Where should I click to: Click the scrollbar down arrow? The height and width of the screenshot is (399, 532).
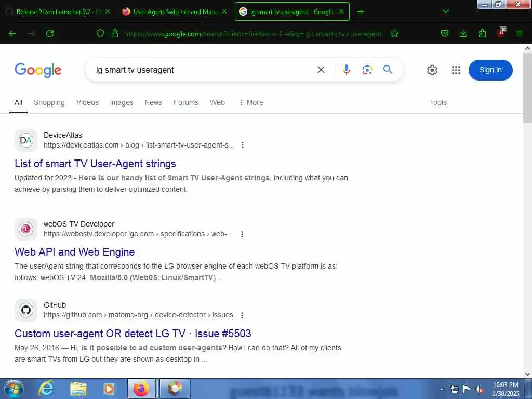[x=527, y=374]
